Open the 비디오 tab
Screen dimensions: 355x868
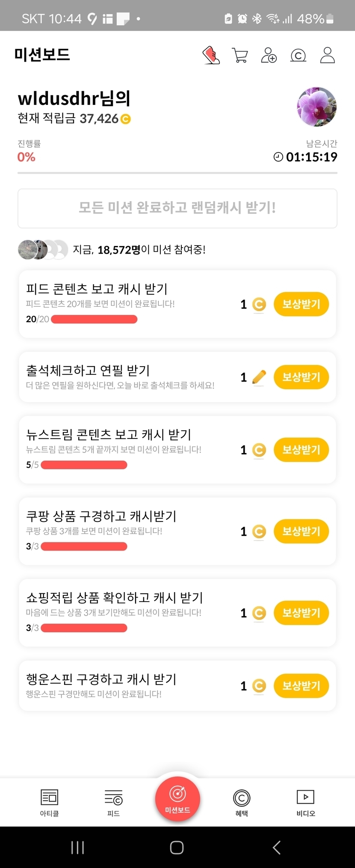[305, 803]
